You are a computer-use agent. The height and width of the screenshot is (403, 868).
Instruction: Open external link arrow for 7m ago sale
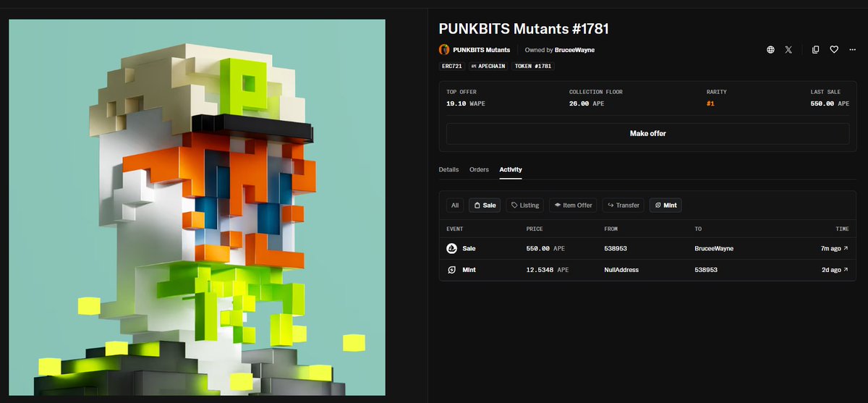[x=846, y=248]
